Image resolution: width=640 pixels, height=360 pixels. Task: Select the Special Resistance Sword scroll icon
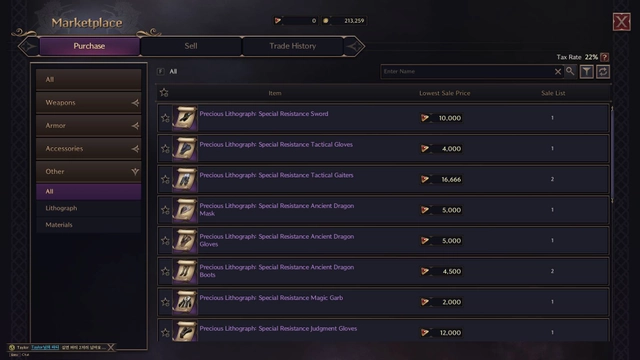point(185,118)
